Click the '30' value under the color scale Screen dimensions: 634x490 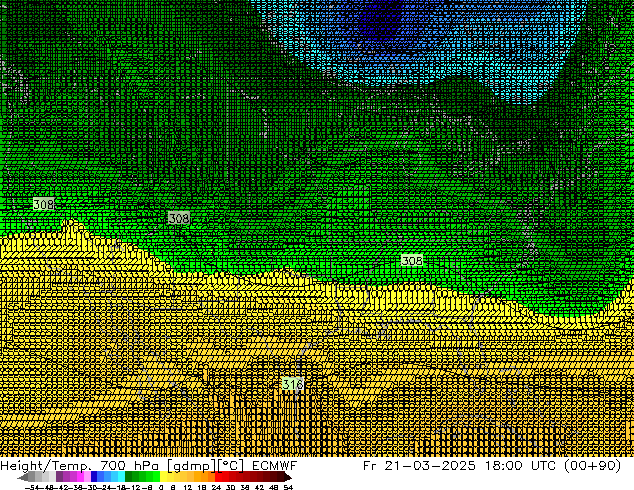230,487
